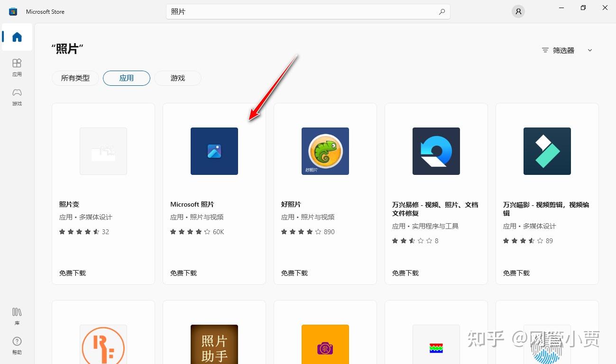Image resolution: width=616 pixels, height=364 pixels.
Task: Click 免费下载 under 好照片
Action: 294,273
